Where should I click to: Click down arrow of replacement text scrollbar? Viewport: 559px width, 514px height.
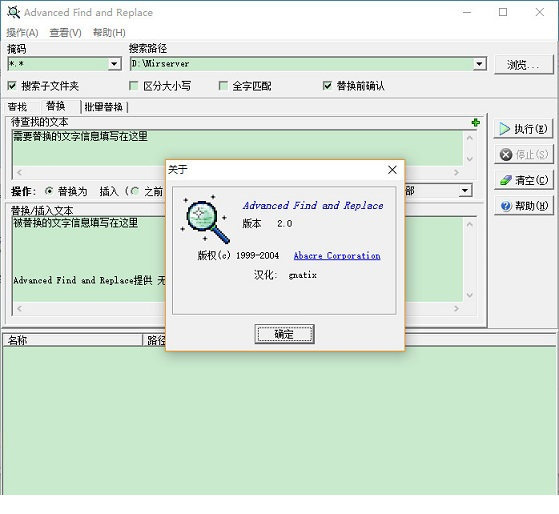point(470,295)
